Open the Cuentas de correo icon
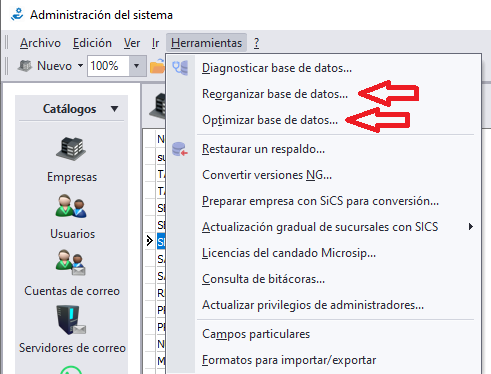The height and width of the screenshot is (374, 491). (71, 262)
